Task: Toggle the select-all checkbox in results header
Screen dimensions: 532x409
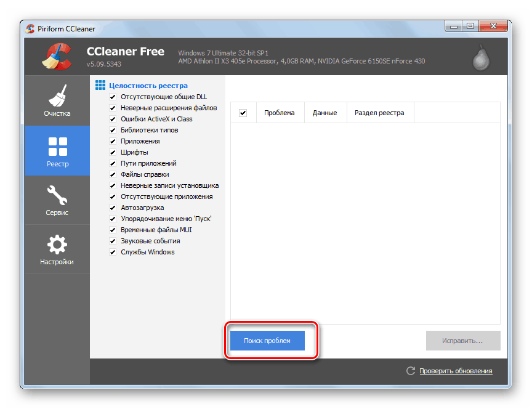Action: coord(243,113)
